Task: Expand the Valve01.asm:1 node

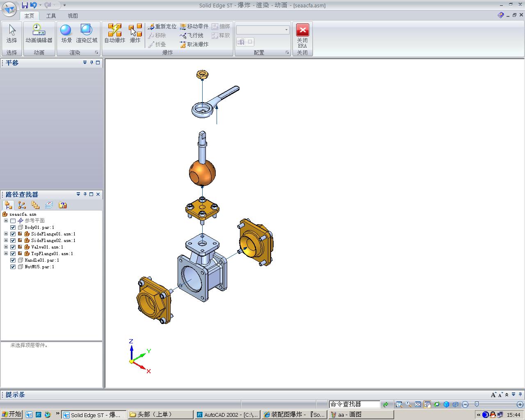Action: coord(6,247)
